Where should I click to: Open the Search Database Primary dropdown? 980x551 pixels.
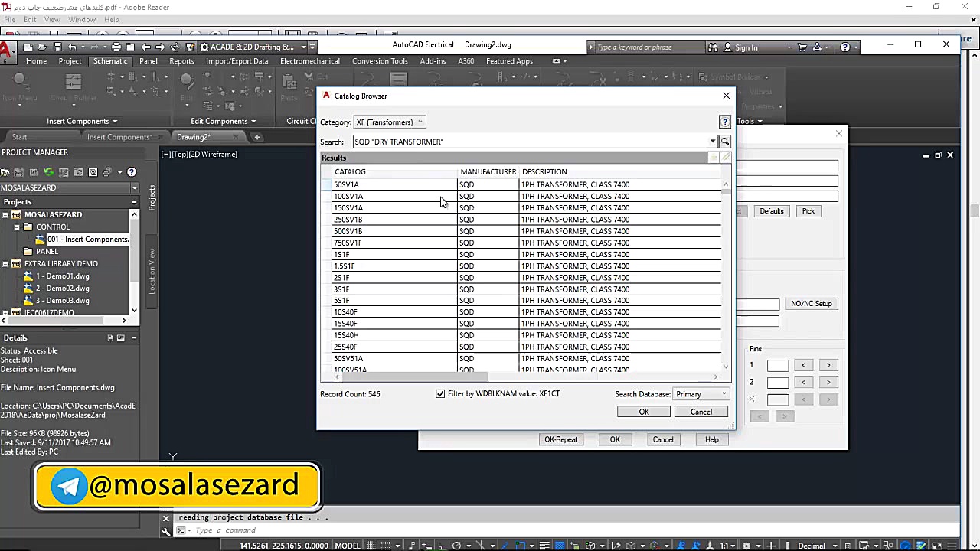[x=701, y=394]
